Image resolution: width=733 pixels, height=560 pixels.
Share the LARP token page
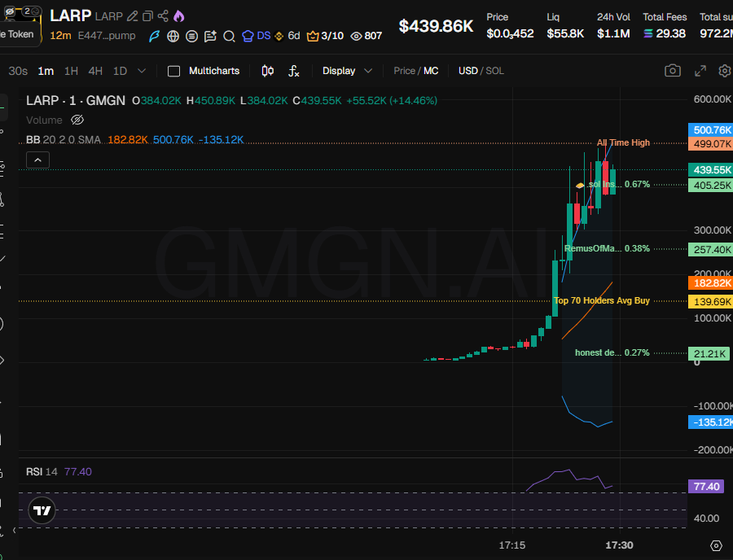click(x=163, y=16)
